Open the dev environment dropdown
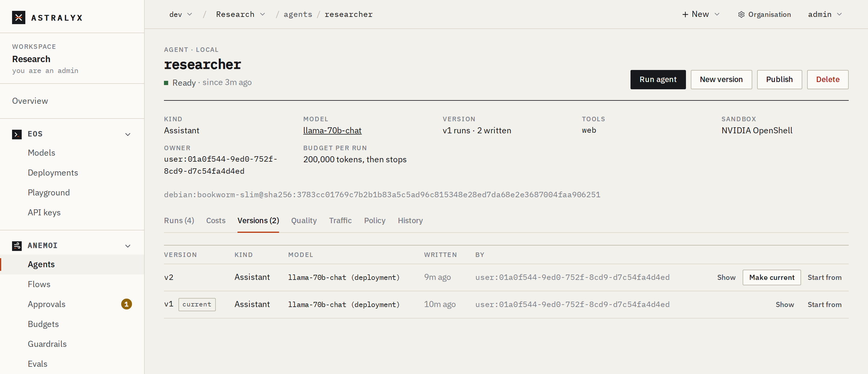This screenshot has height=374, width=868. coord(181,14)
